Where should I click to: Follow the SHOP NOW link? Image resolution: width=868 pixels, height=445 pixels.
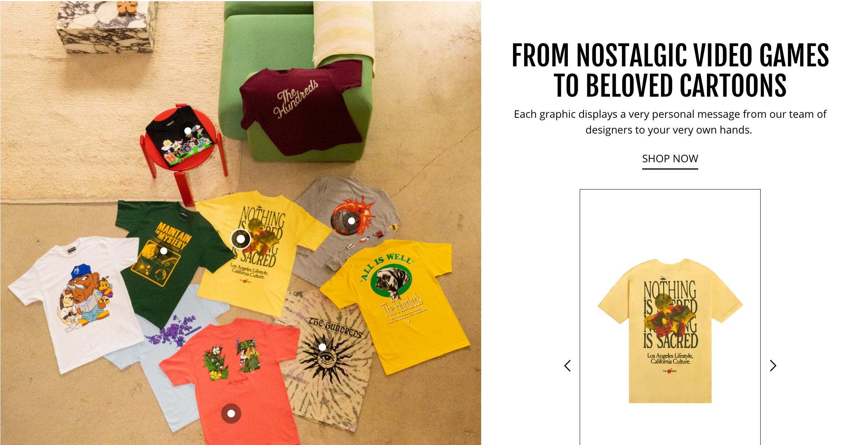[x=670, y=159]
